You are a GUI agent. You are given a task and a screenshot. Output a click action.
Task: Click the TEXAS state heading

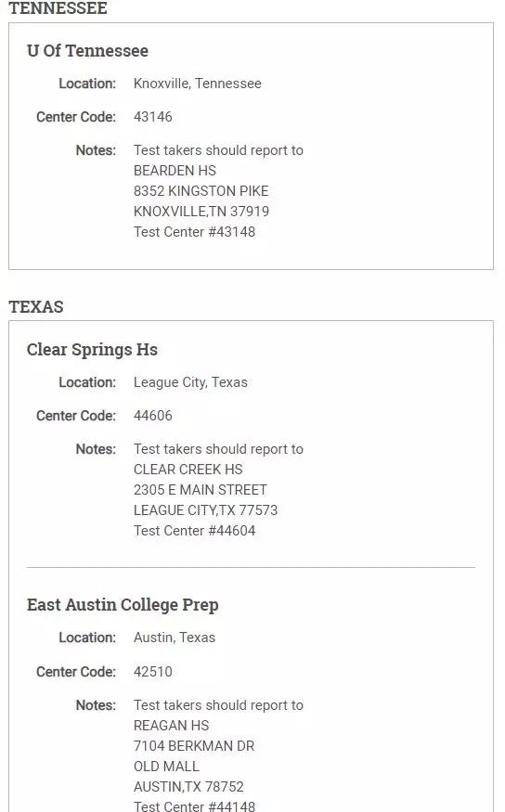pos(35,306)
